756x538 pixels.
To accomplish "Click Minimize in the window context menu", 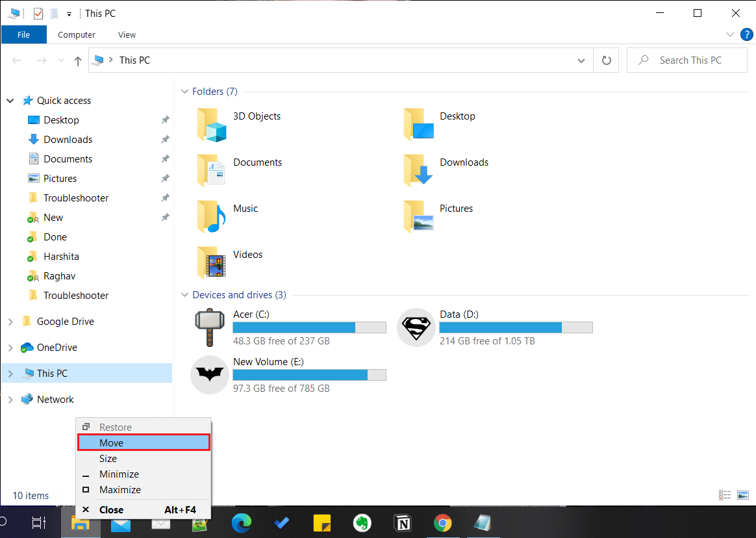I will (x=120, y=474).
